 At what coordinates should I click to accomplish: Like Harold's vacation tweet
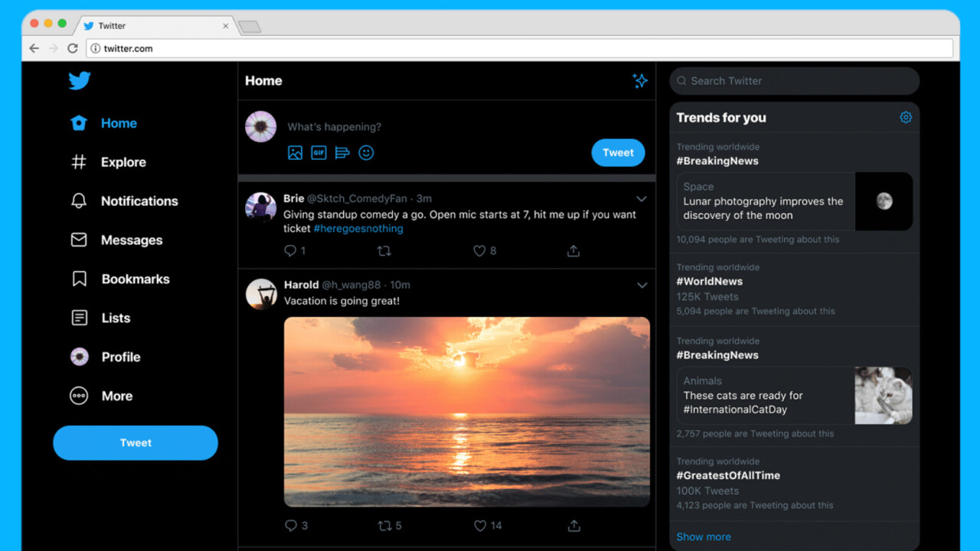click(x=480, y=526)
